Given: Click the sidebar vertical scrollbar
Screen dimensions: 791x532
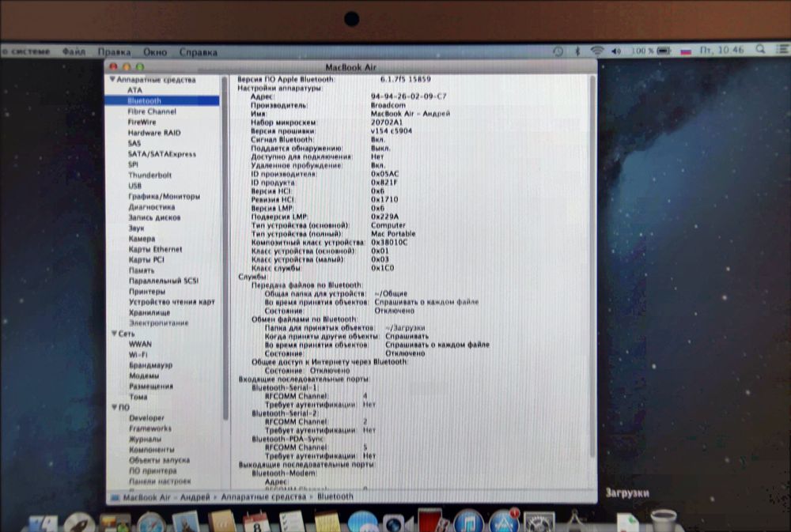Looking at the screenshot, I should [x=225, y=247].
